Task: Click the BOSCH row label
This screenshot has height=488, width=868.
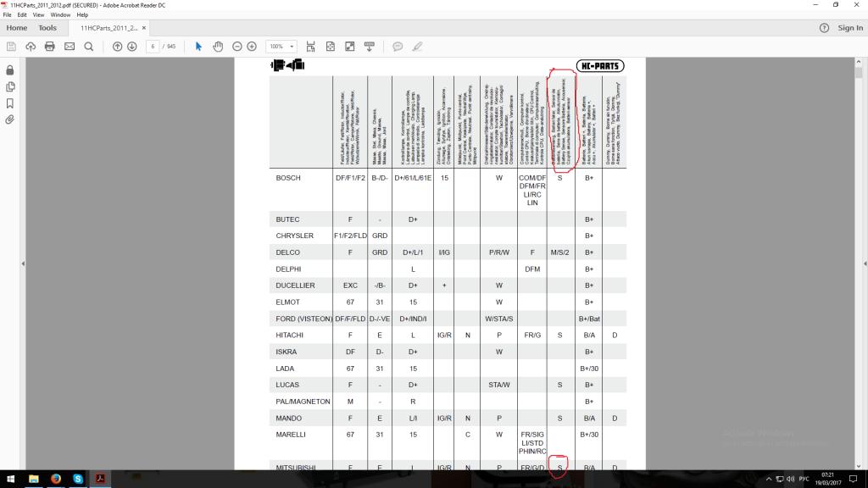Action: tap(288, 178)
